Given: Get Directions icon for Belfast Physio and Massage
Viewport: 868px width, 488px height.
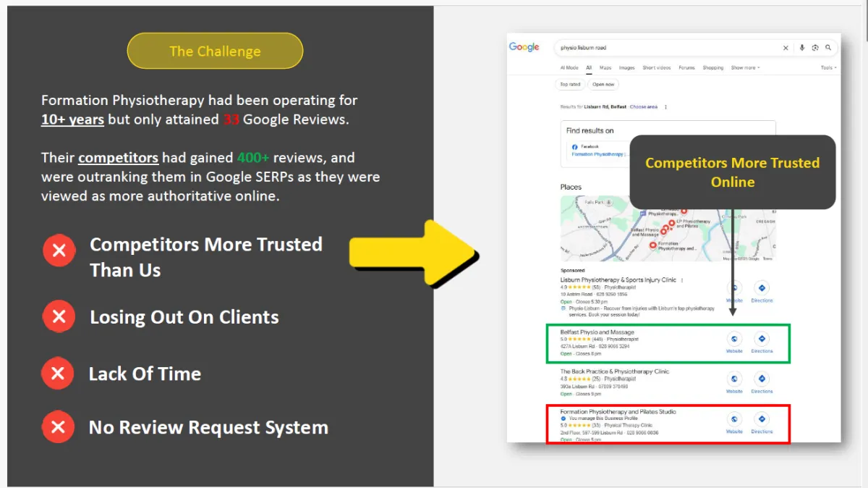Looking at the screenshot, I should click(762, 339).
